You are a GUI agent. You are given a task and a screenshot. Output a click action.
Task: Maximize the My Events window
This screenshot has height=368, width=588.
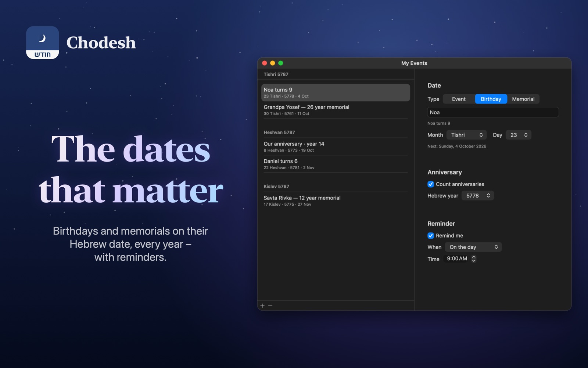click(x=281, y=63)
